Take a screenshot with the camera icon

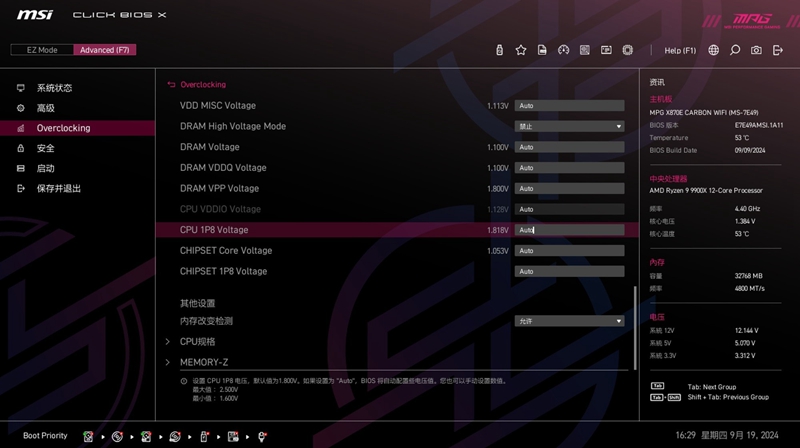pos(756,50)
